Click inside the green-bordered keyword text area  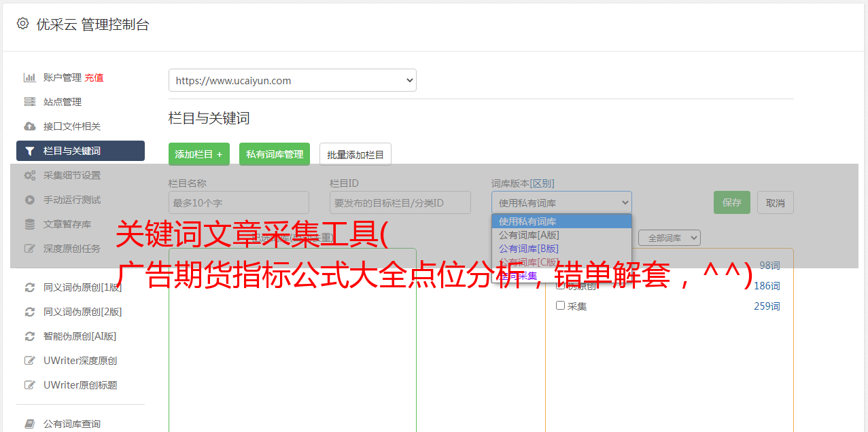point(292,340)
